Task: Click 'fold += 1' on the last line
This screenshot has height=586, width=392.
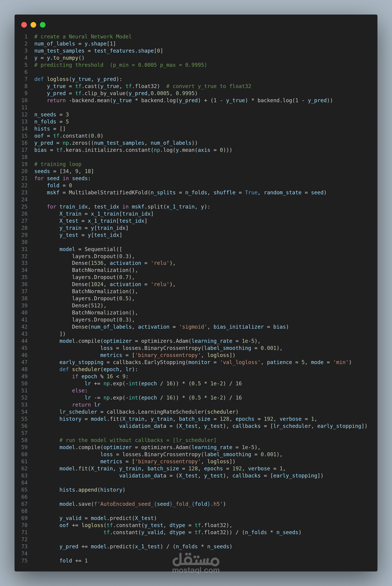Action: tap(73, 561)
